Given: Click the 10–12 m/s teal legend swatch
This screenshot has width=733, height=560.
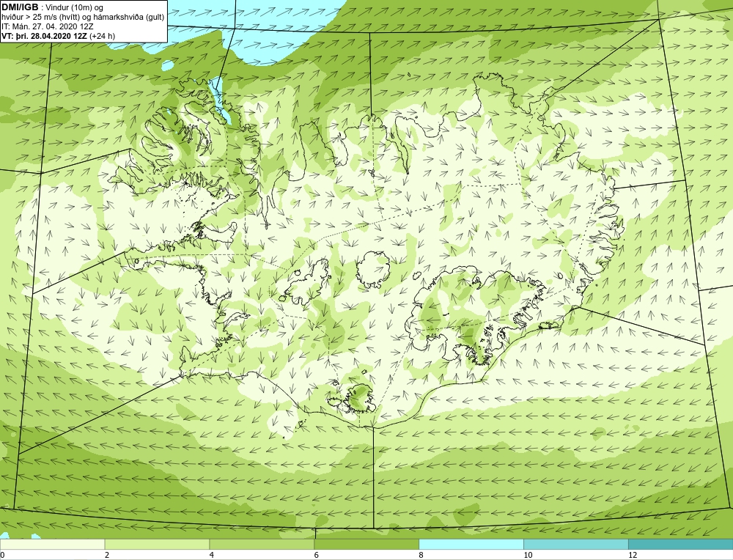Looking at the screenshot, I should pyautogui.click(x=576, y=544).
